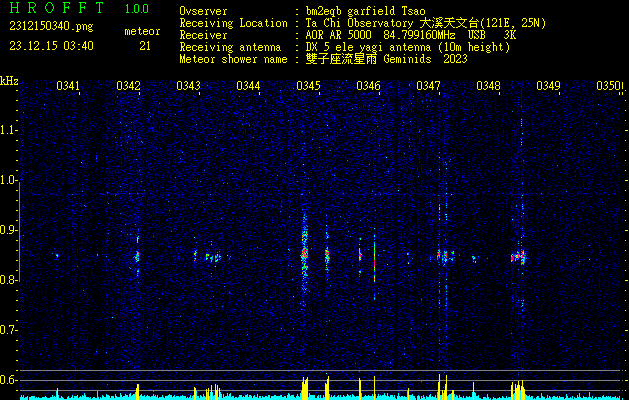Click the 0.7 frequency axis label

9,330
